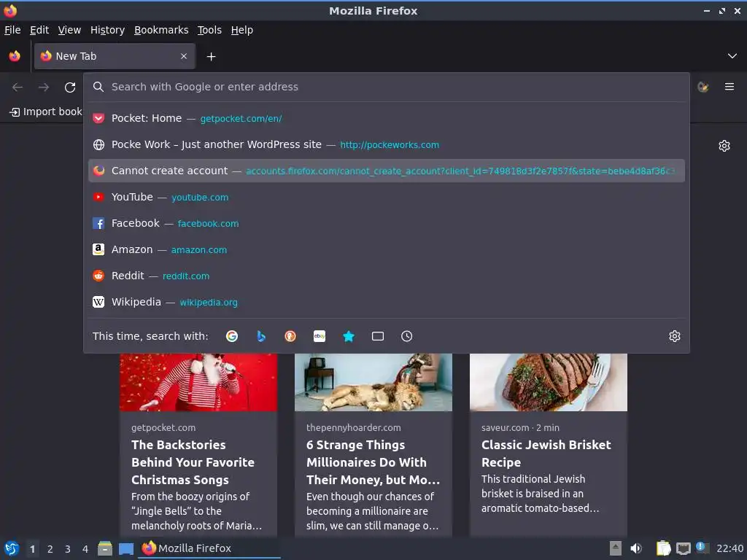Open a new tab with plus button
The image size is (747, 560).
click(x=211, y=57)
